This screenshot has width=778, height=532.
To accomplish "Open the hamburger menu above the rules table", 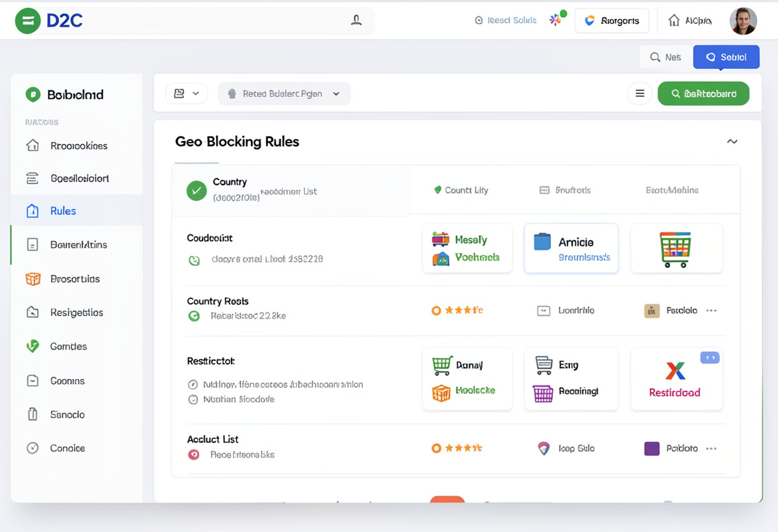I will tap(640, 93).
